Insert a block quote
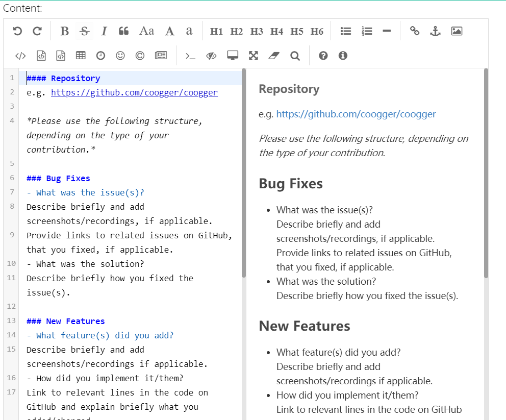 coord(123,31)
